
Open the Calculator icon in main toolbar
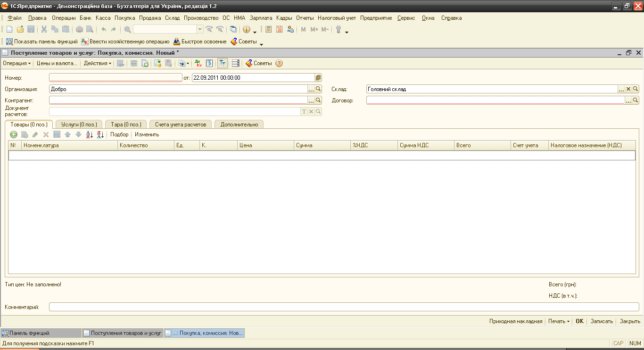tap(268, 29)
